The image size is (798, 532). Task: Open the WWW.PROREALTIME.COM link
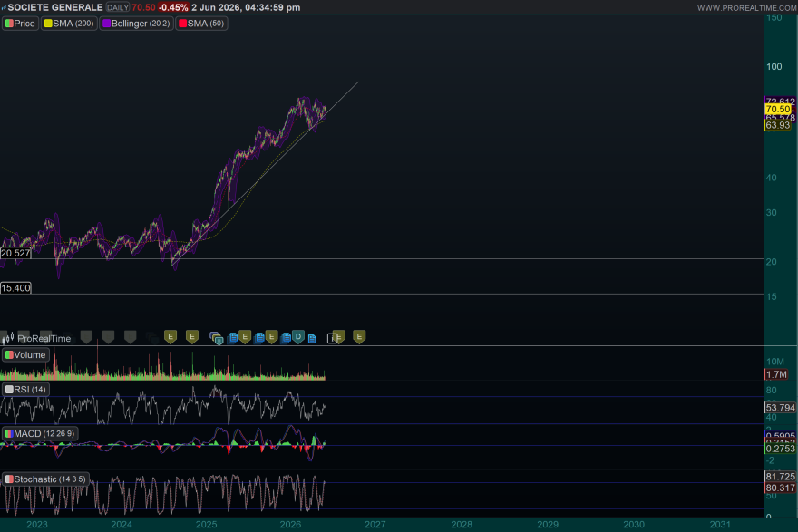point(746,8)
